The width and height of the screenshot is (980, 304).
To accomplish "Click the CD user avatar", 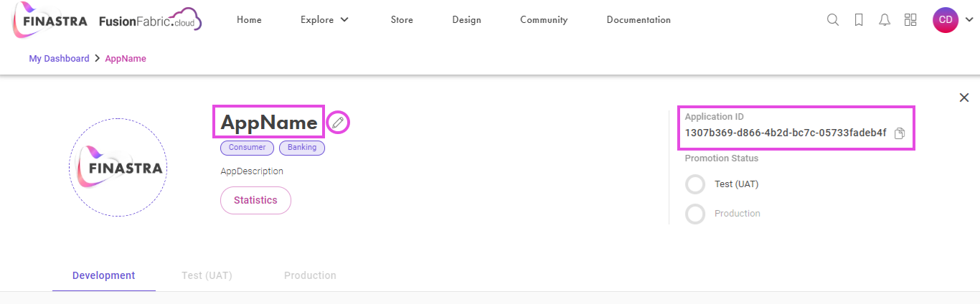I will tap(946, 20).
